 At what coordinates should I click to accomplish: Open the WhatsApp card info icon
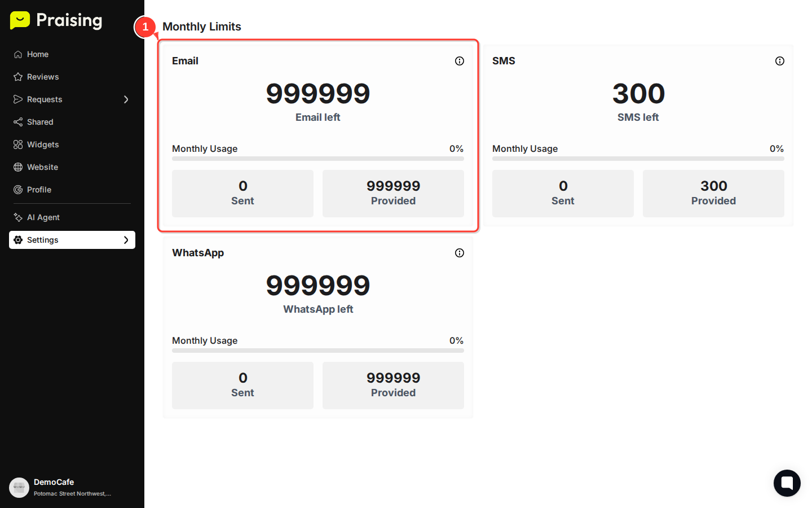pos(460,253)
